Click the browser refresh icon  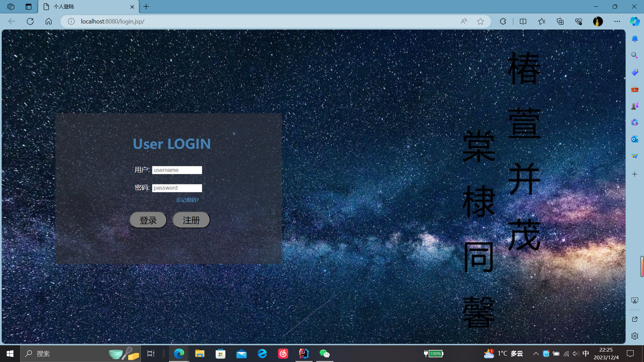click(x=30, y=21)
